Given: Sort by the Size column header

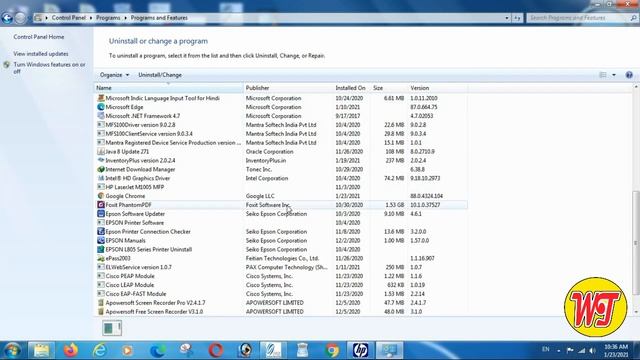Looking at the screenshot, I should click(x=390, y=88).
